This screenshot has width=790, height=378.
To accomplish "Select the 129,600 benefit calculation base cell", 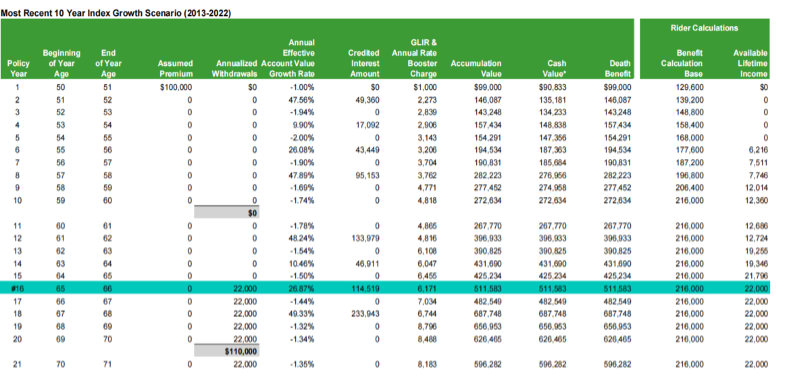I will tap(689, 87).
